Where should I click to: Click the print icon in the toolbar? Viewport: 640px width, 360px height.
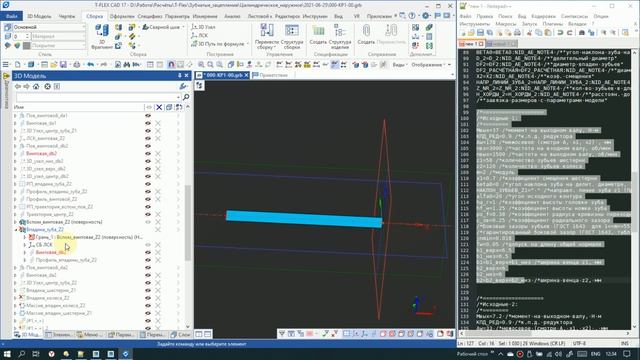tap(77, 64)
